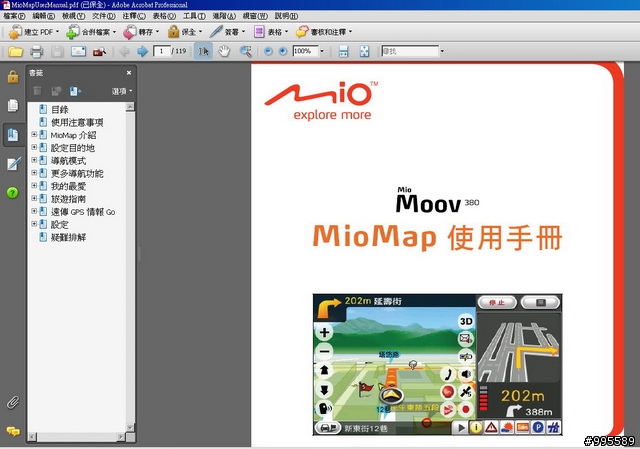Click the Email envelope icon
This screenshot has height=449, width=640.
click(x=78, y=51)
